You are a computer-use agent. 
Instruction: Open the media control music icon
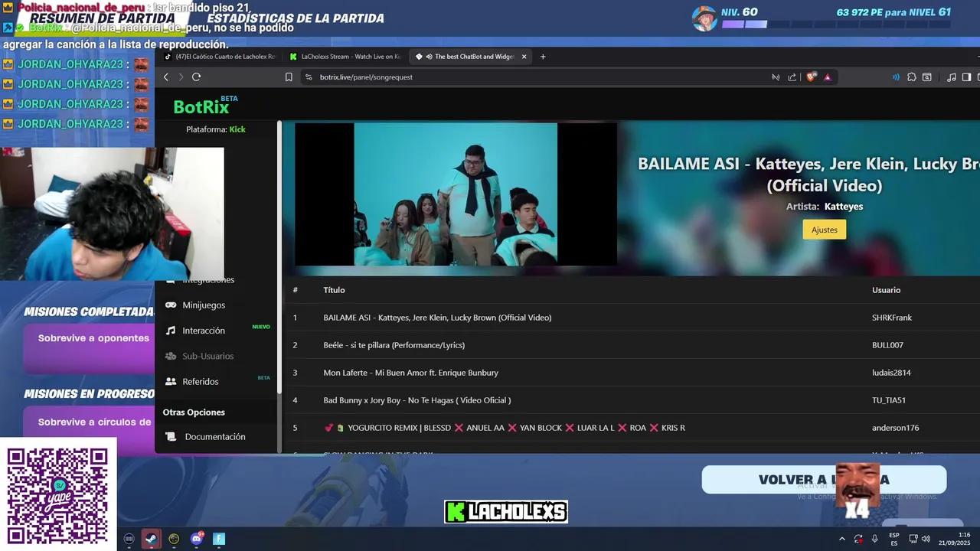pos(951,77)
